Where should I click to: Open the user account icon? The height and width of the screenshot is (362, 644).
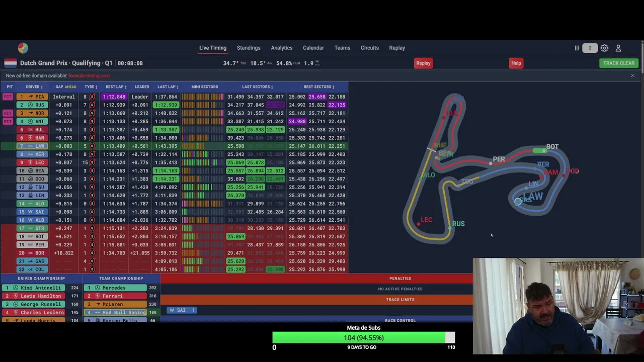tap(618, 48)
